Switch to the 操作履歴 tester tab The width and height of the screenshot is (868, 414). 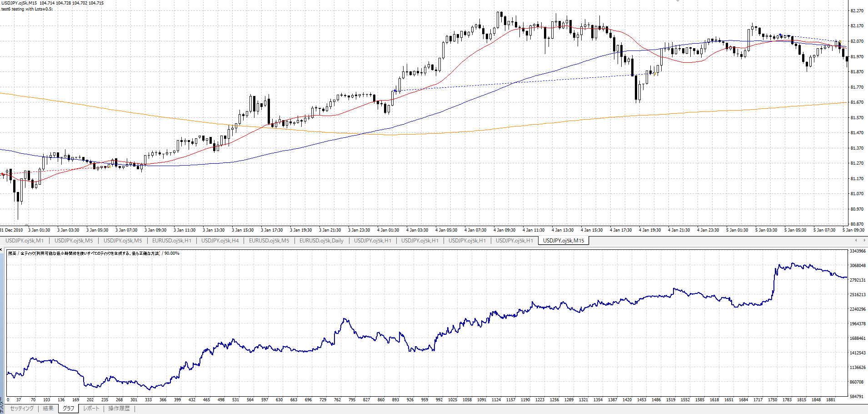[x=119, y=409]
